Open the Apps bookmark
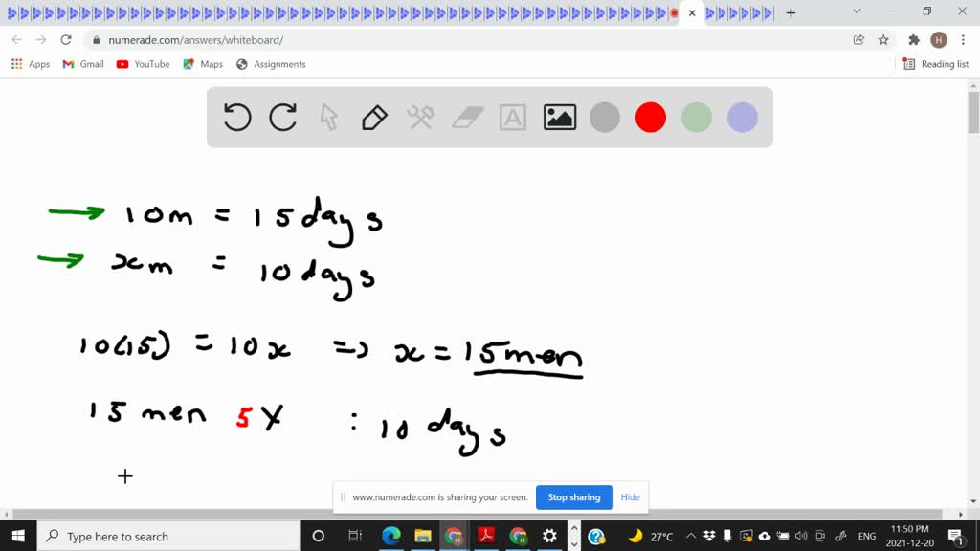This screenshot has height=551, width=980. tap(31, 64)
